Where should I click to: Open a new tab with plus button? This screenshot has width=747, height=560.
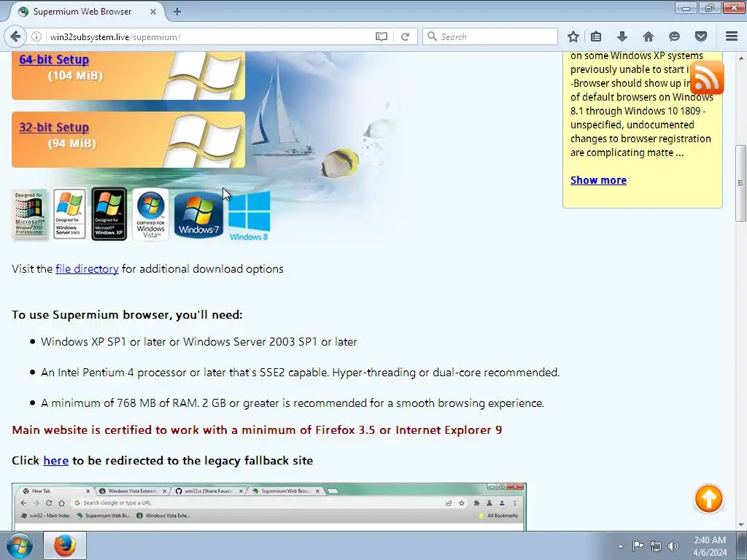[x=177, y=12]
